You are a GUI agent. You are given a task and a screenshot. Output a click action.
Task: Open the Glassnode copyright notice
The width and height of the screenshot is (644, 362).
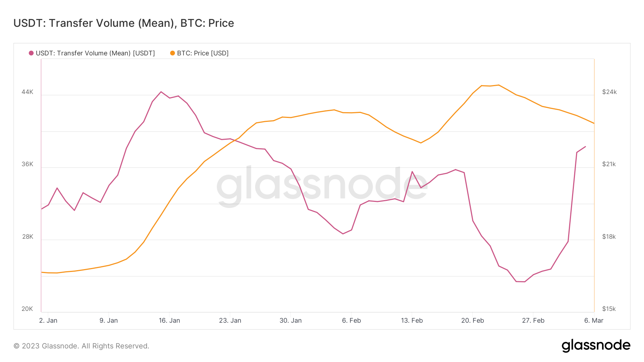(x=81, y=346)
